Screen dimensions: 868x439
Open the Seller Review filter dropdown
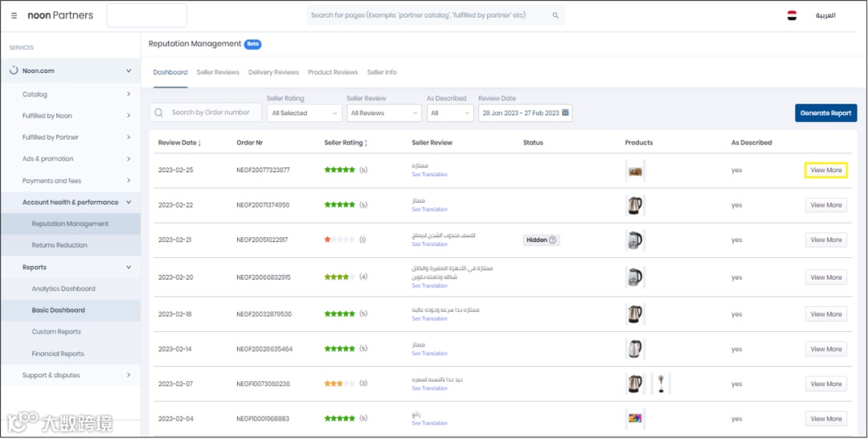(384, 113)
